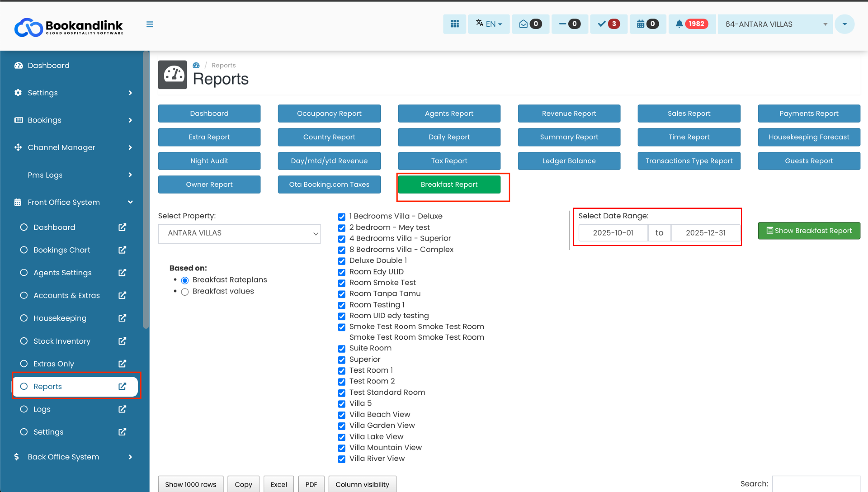
Task: Open the envelope messages icon
Action: (523, 24)
